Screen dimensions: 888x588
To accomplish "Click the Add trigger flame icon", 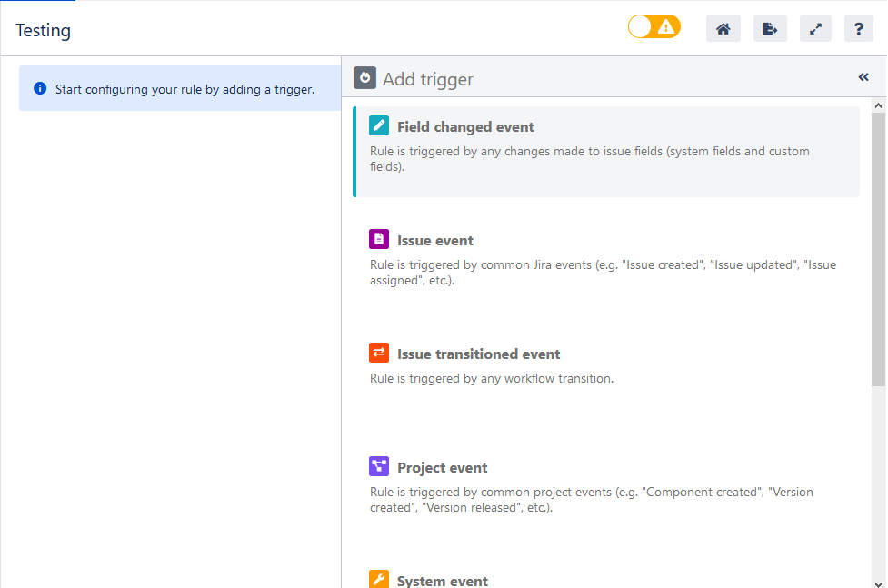I will pyautogui.click(x=364, y=78).
